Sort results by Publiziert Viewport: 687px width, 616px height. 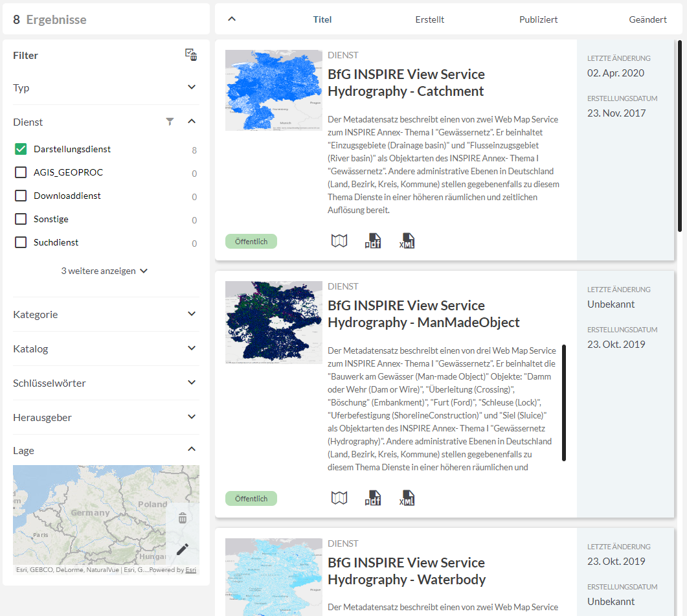538,19
